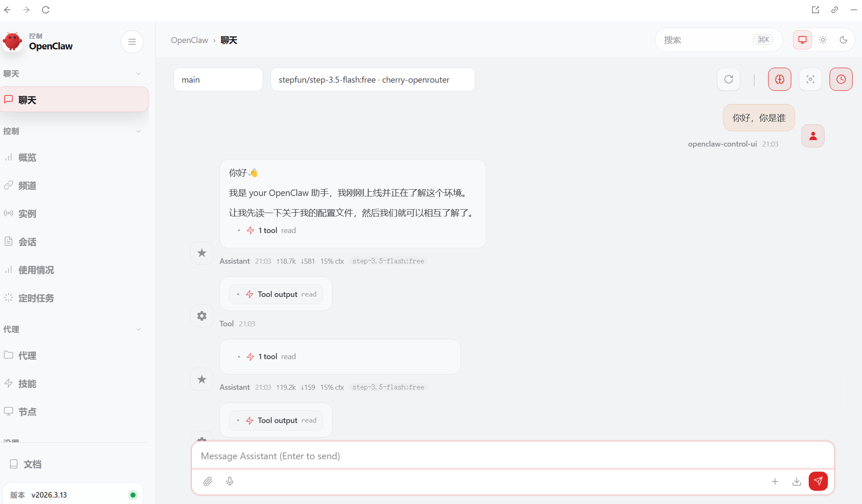
Task: Open the 定时任务 sidebar item
Action: [x=36, y=298]
